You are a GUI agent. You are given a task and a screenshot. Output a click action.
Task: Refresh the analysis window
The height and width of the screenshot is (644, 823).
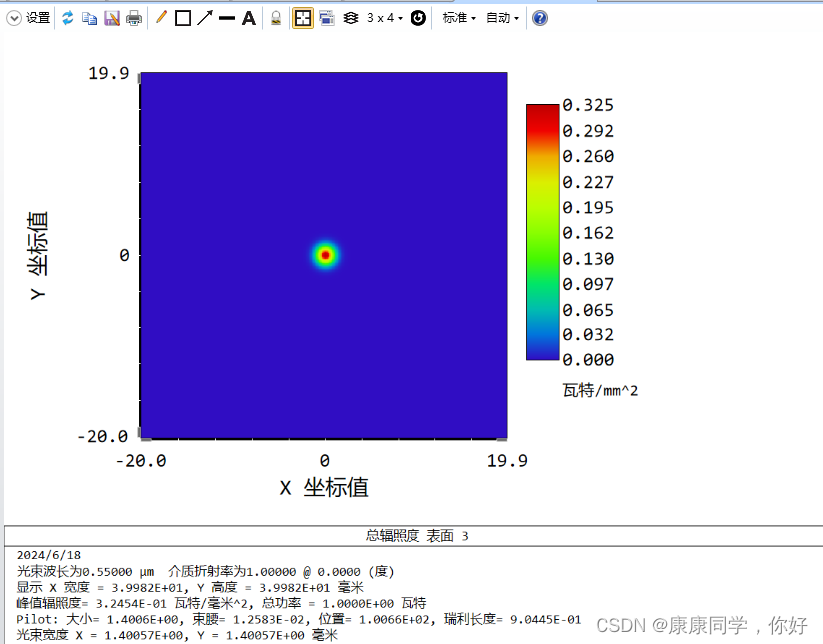(x=67, y=18)
